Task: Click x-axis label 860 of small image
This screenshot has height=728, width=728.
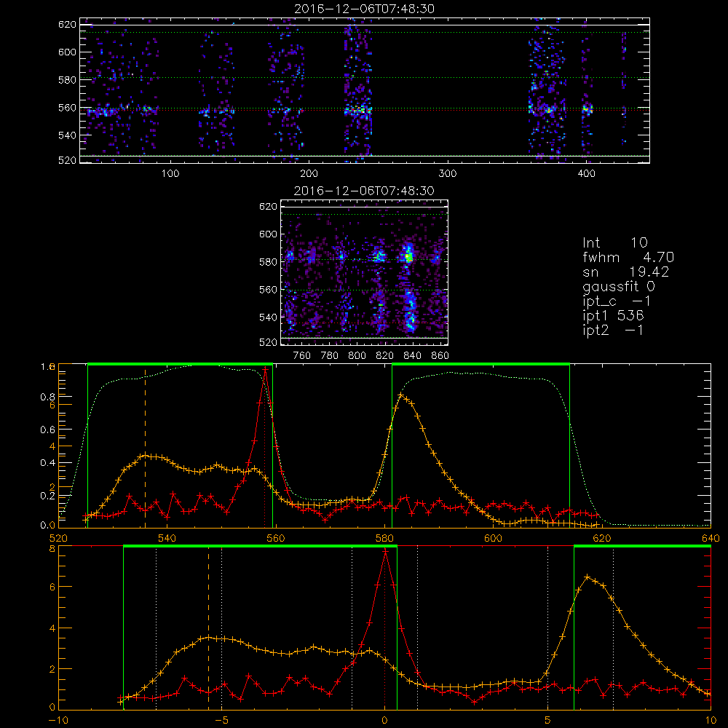Action: tap(440, 356)
